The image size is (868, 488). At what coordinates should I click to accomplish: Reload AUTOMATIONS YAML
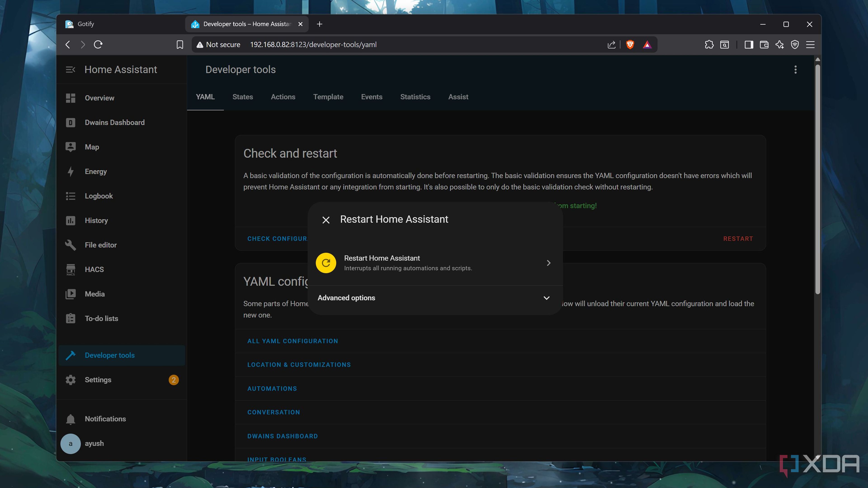pos(272,389)
